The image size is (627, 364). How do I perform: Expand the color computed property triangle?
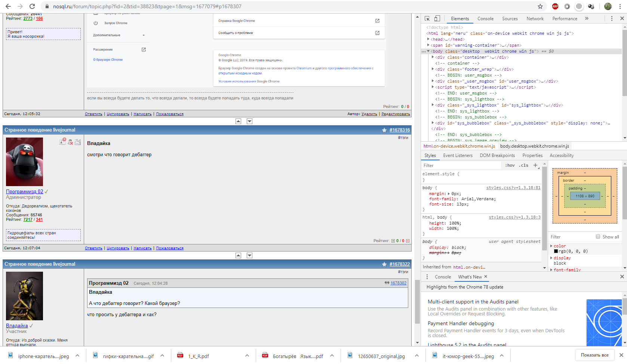(551, 246)
